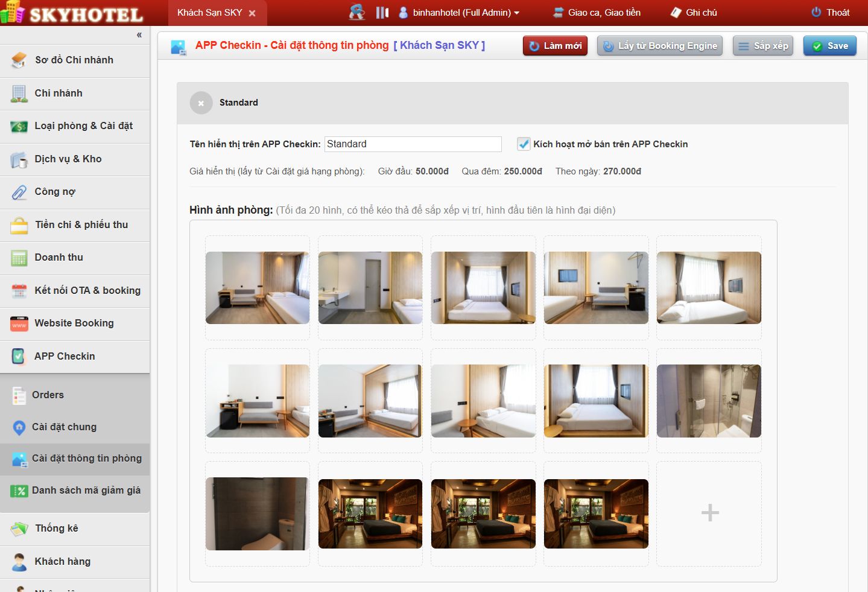Click the Tên hiển thị input field

[413, 144]
